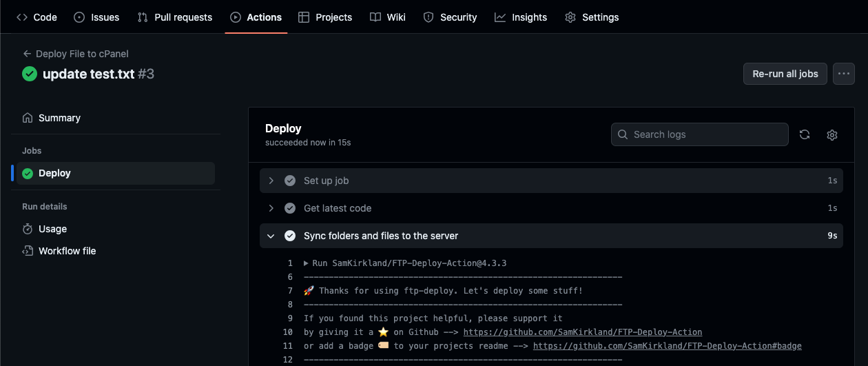Screen dimensions: 868x366
Task: Open log settings gear icon
Action: click(x=831, y=135)
